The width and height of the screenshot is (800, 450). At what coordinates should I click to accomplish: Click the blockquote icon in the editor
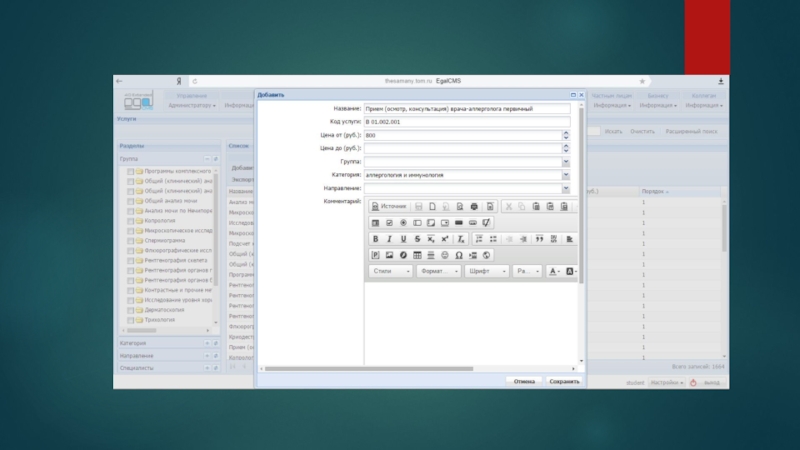coord(538,239)
